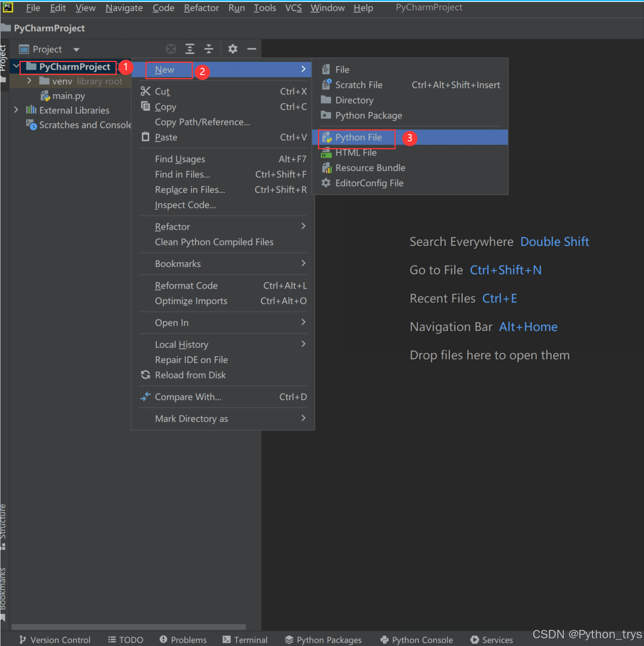Image resolution: width=644 pixels, height=646 pixels.
Task: Click the Scratch File clock icon
Action: pyautogui.click(x=326, y=84)
